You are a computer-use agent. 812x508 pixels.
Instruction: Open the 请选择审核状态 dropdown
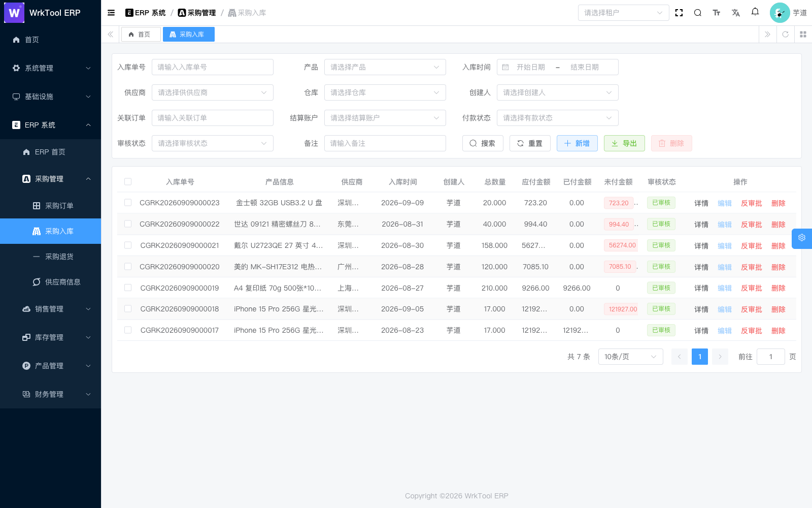tap(212, 143)
